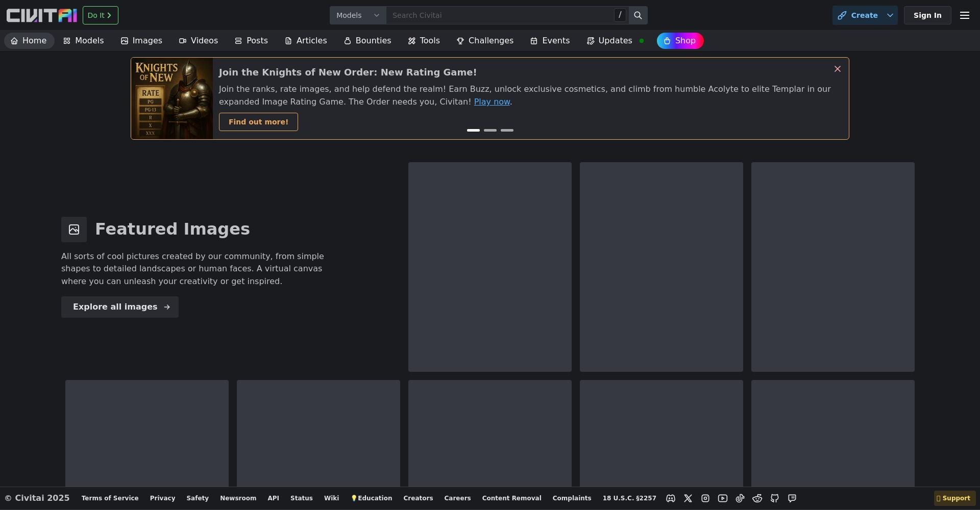Click the Do It button
Viewport: 980px width, 510px height.
[101, 15]
